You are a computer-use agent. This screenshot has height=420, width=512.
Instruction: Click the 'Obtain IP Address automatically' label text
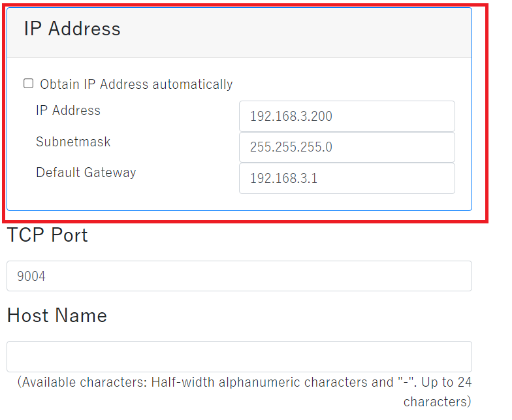click(136, 84)
